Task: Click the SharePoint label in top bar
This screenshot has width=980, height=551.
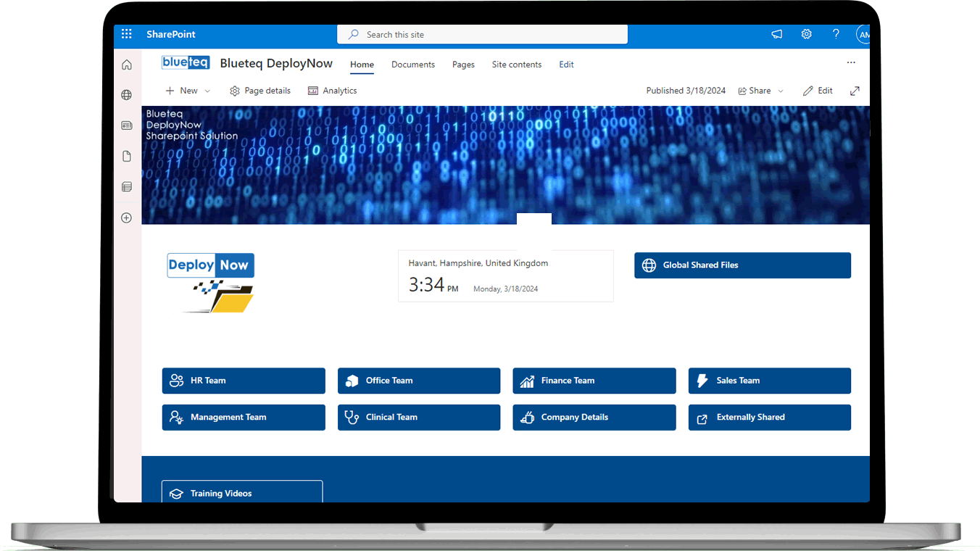Action: (x=171, y=34)
